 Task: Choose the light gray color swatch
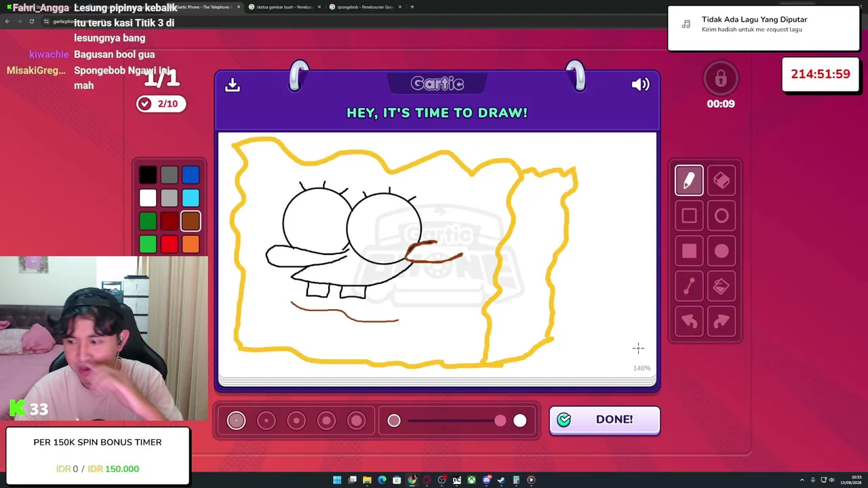tap(170, 198)
